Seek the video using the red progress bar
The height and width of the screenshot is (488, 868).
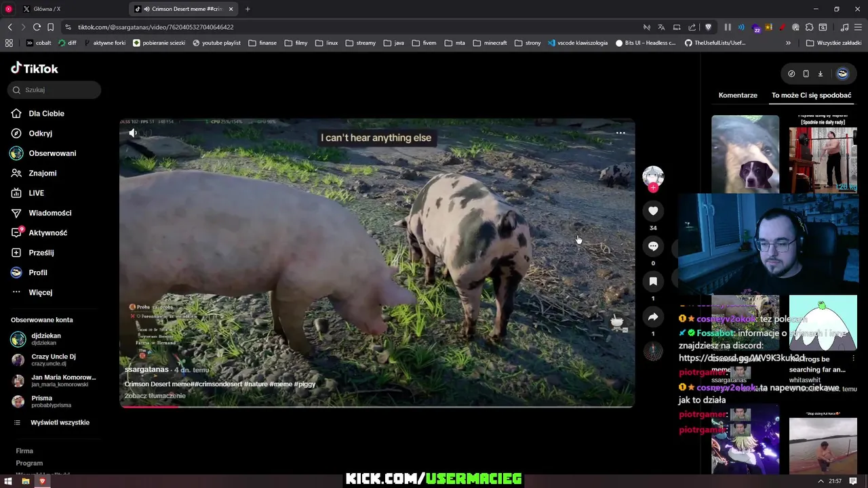[377, 407]
